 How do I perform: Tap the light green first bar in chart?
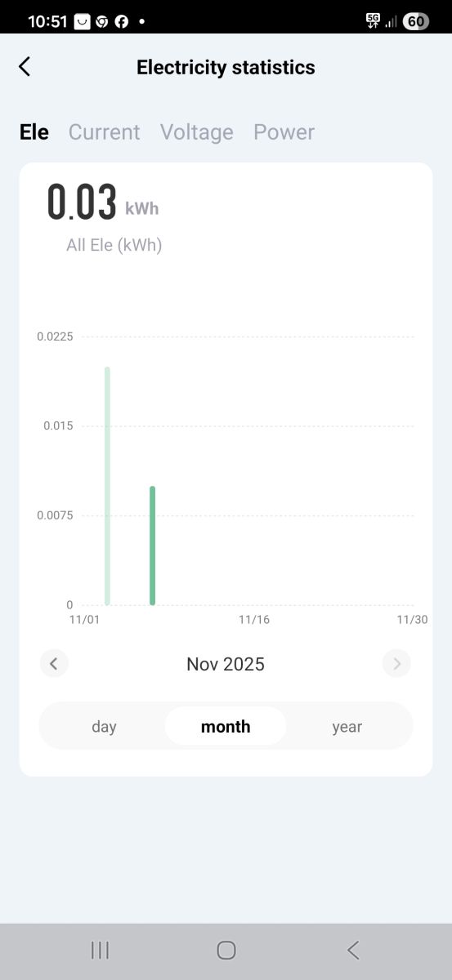tap(107, 486)
